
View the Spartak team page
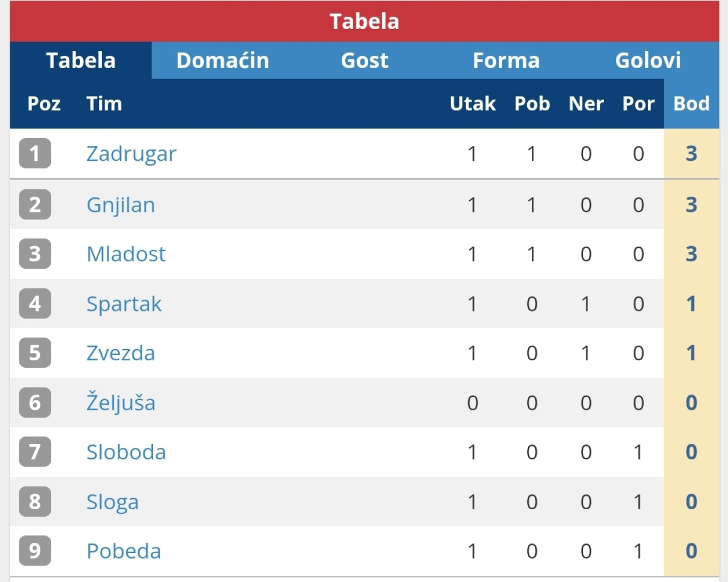point(124,304)
